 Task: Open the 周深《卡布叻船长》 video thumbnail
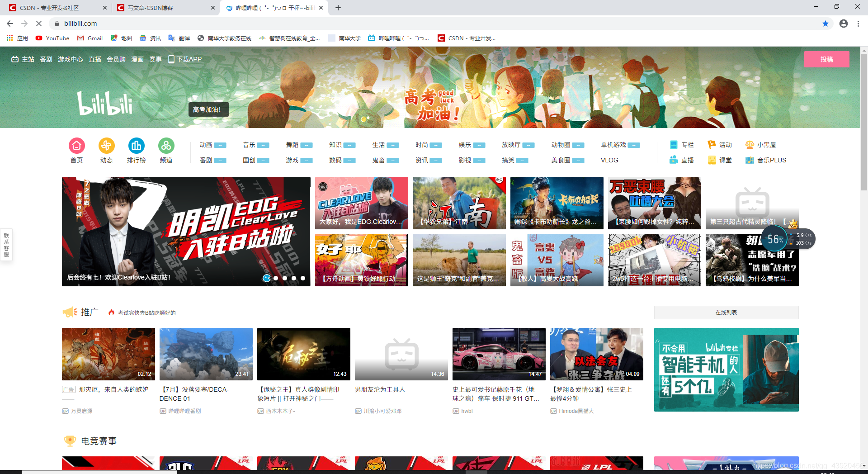pyautogui.click(x=557, y=203)
